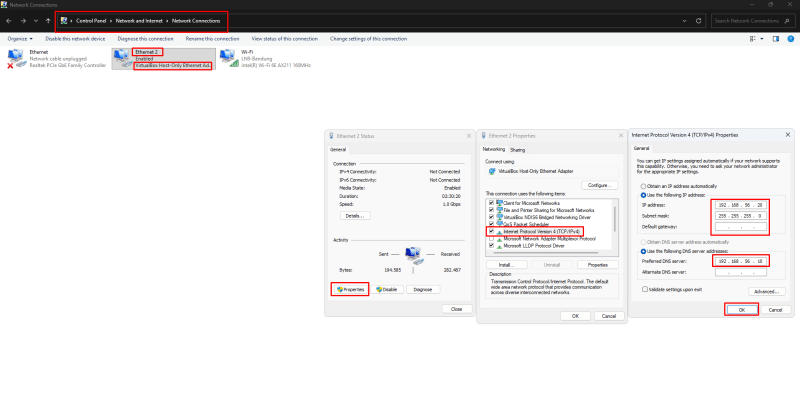Check Validate settings upon exit
The image size is (800, 417).
tap(645, 289)
